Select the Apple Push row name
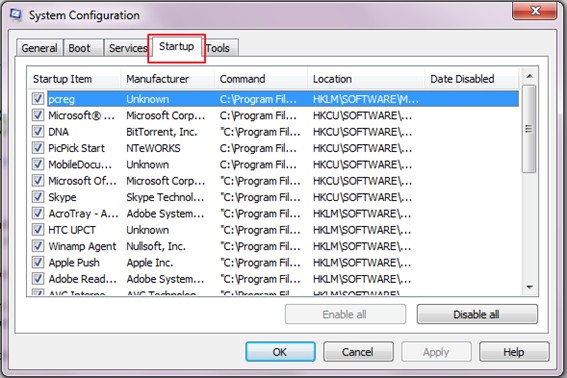Image resolution: width=567 pixels, height=378 pixels. [x=74, y=263]
